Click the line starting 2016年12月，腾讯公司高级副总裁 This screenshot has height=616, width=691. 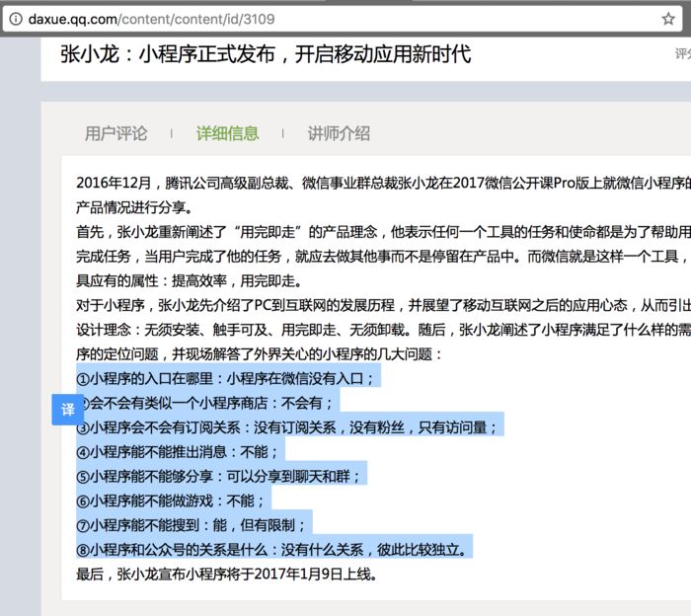pyautogui.click(x=383, y=183)
